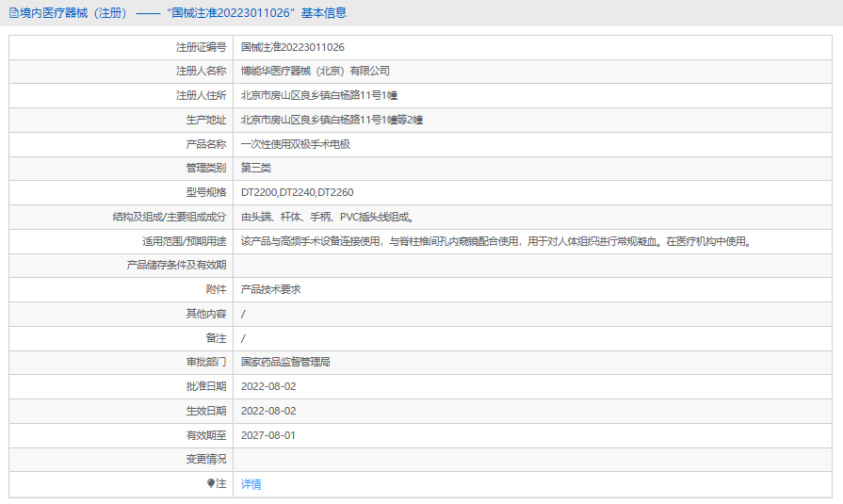Click the 附件 label

[216, 289]
